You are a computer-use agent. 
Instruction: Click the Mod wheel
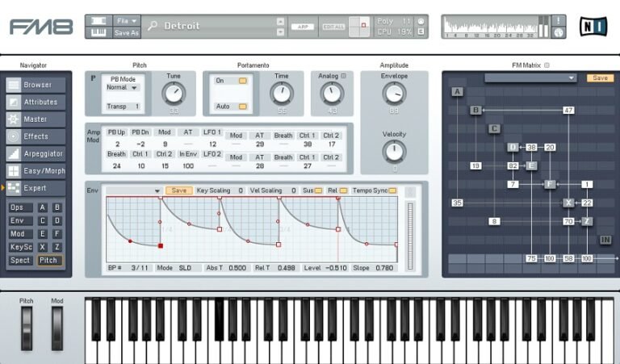(x=57, y=328)
